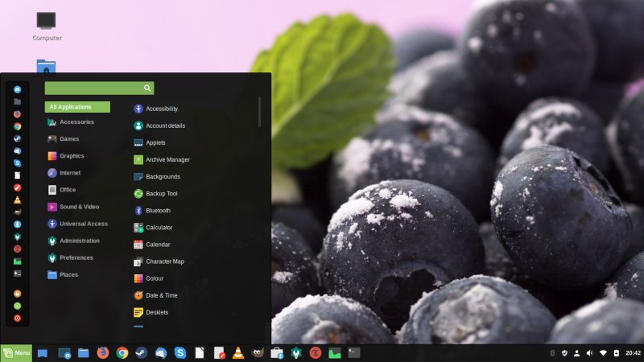
Task: Open the Terminal favorite in the menu sidebar
Action: 17,274
